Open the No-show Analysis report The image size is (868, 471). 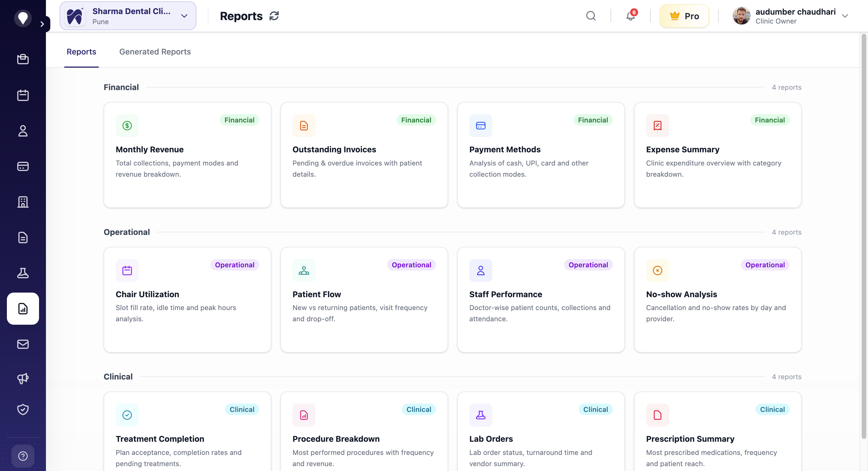(x=718, y=300)
